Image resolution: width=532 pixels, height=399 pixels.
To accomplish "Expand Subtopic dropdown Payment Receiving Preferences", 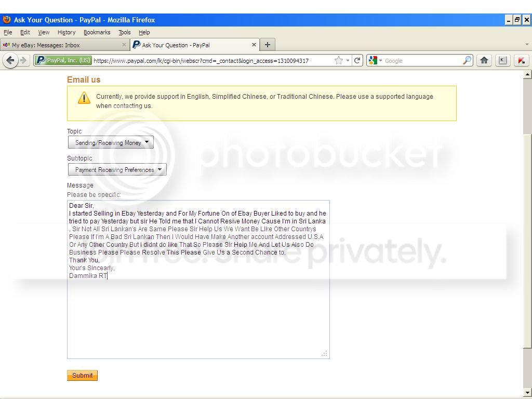I will coord(117,170).
